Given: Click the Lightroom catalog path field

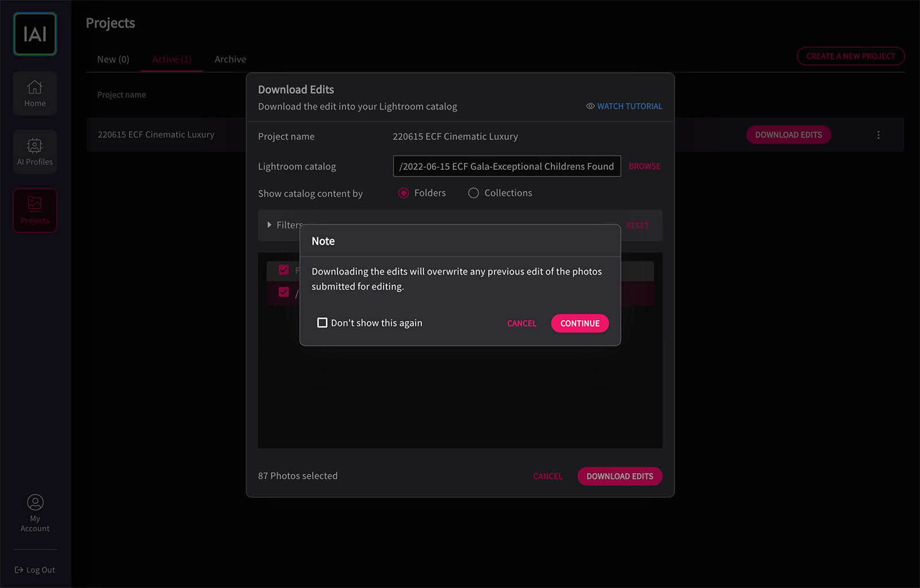Looking at the screenshot, I should click(x=506, y=166).
